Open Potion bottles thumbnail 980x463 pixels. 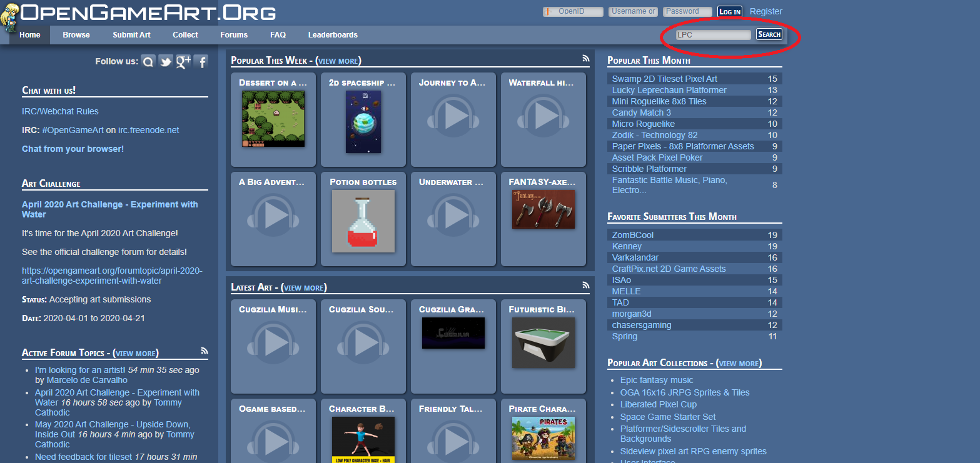point(363,221)
